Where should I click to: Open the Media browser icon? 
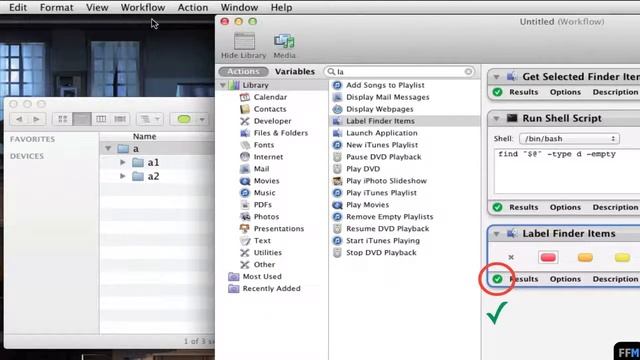coord(284,42)
